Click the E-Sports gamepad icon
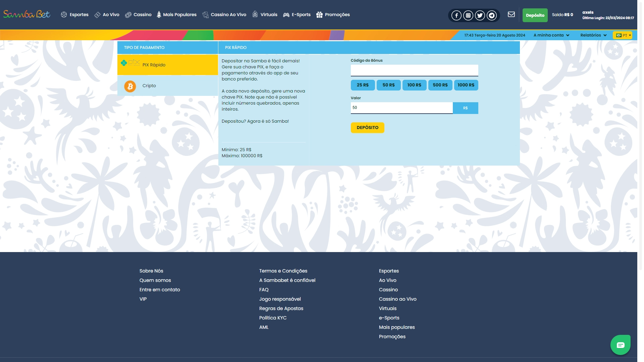Viewport: 644px width, 362px height. click(x=286, y=15)
